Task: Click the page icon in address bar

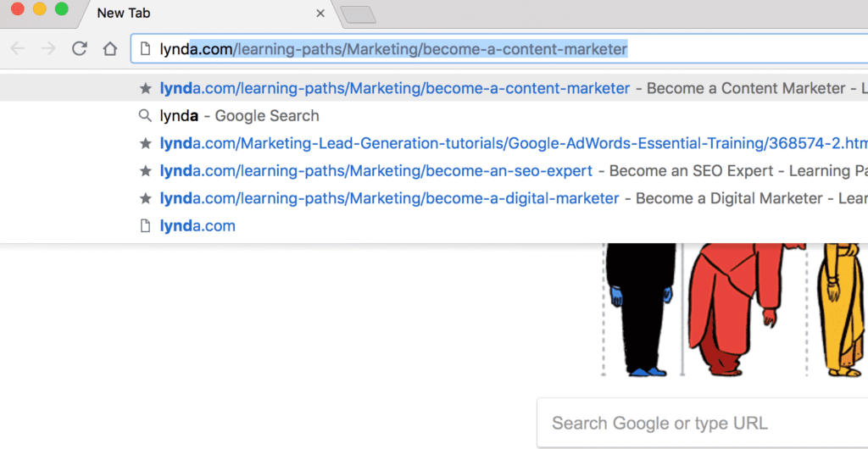Action: click(x=145, y=49)
